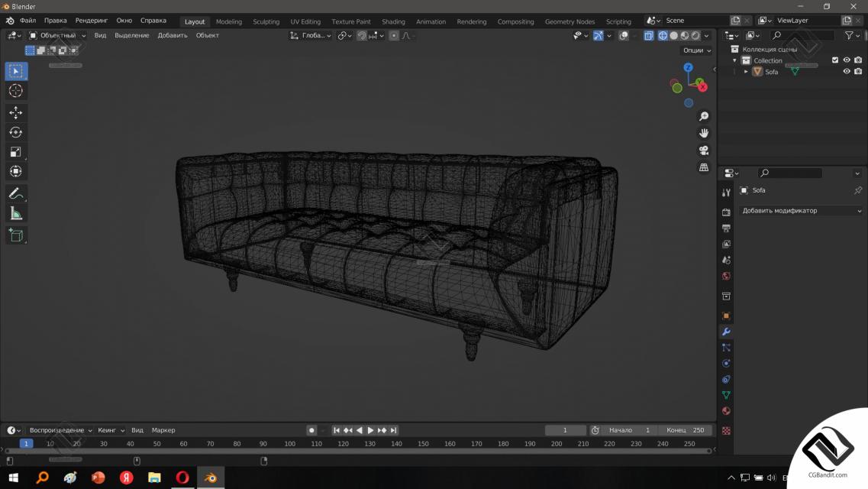The height and width of the screenshot is (489, 868).
Task: Click the Add Cube tool
Action: coord(15,235)
